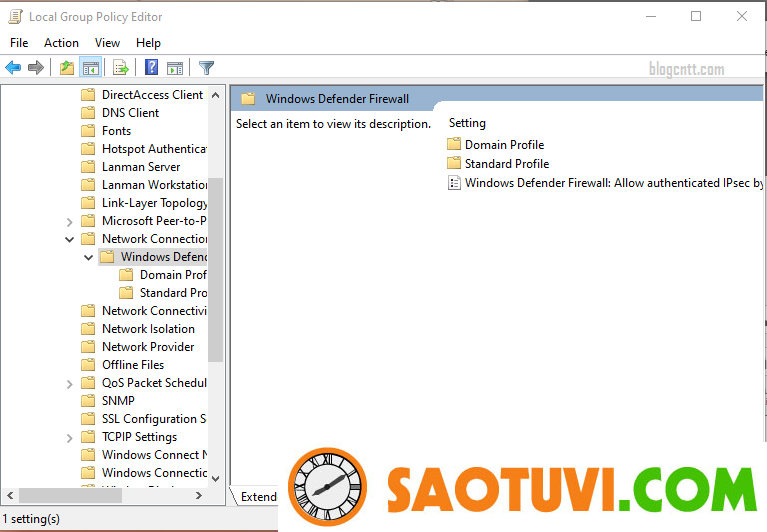Image resolution: width=767 pixels, height=532 pixels.
Task: Click the Forward arrow toolbar icon
Action: [36, 67]
